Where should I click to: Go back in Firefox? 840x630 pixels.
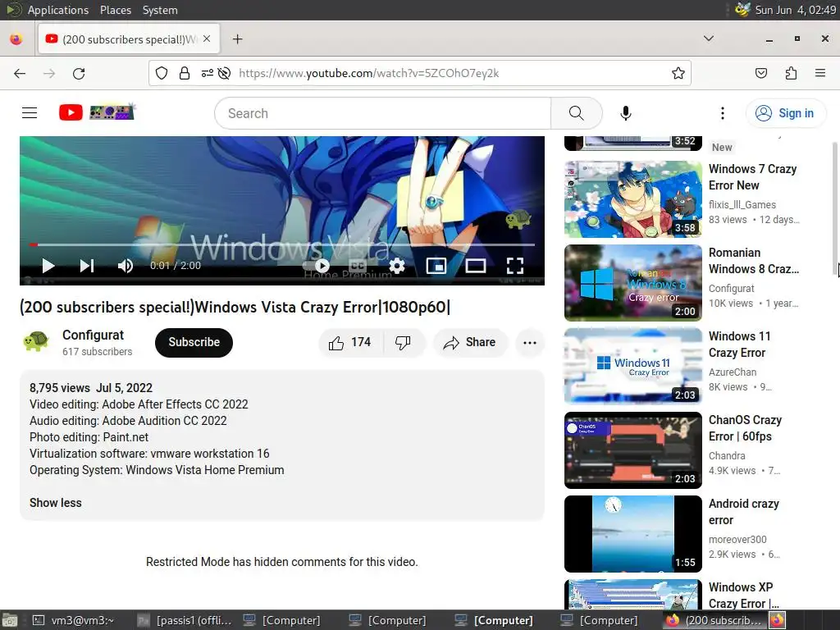point(20,73)
